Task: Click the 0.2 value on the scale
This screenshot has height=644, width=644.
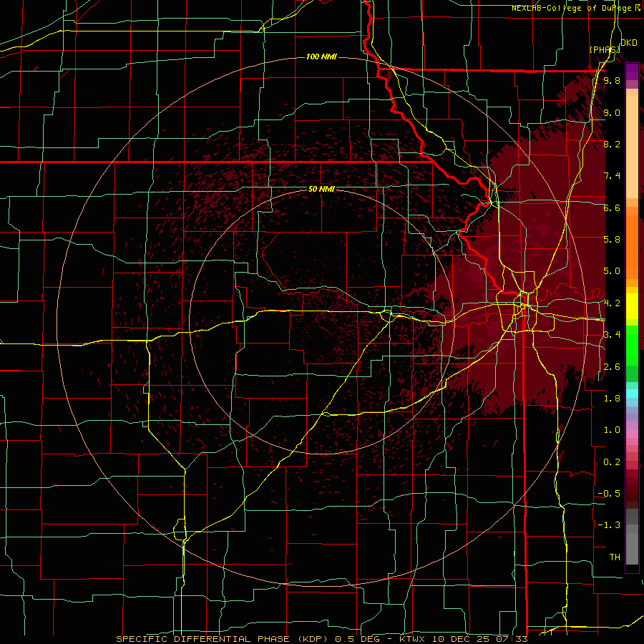Action: pos(612,462)
